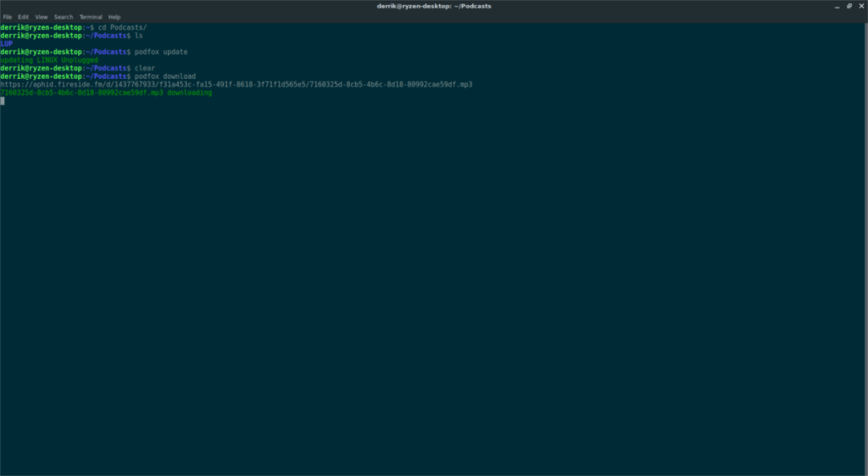Click the 'podfox update' command text
Image resolution: width=868 pixels, height=476 pixels.
161,52
